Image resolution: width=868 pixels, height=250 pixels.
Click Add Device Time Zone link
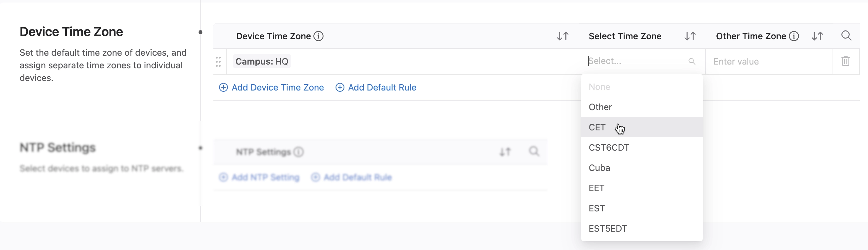point(271,88)
